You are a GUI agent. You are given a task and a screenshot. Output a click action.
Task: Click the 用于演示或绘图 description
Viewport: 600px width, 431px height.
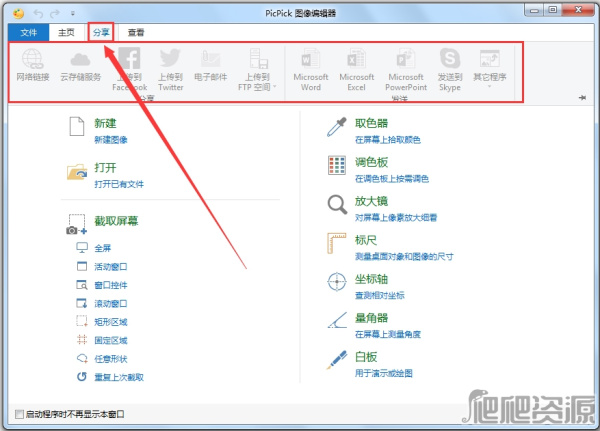383,373
